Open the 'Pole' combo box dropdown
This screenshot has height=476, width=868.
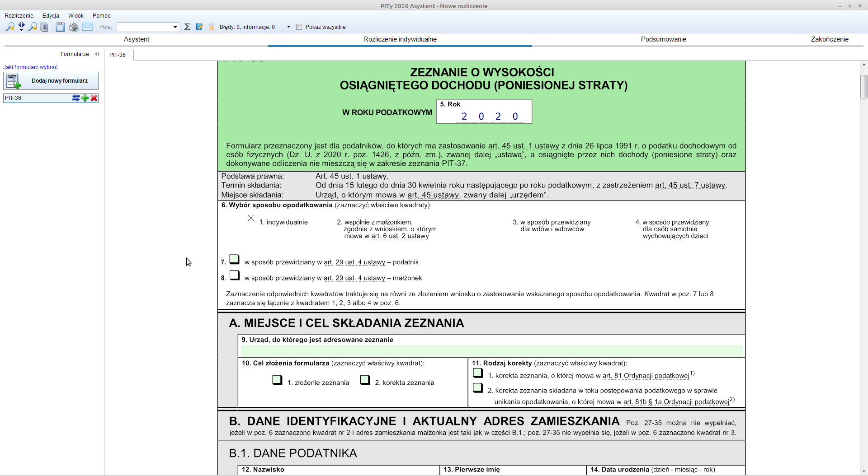[175, 27]
